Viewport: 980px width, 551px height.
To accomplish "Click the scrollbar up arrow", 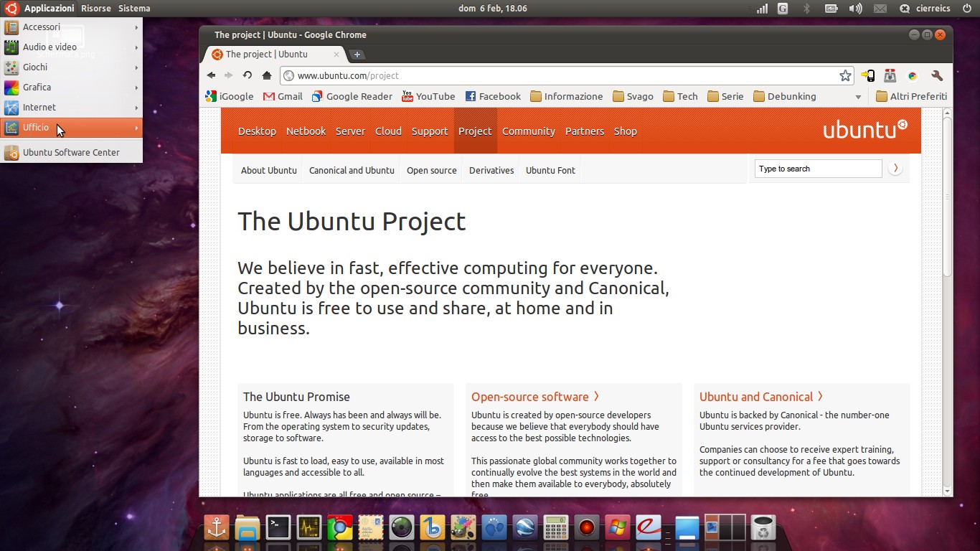I will click(947, 113).
